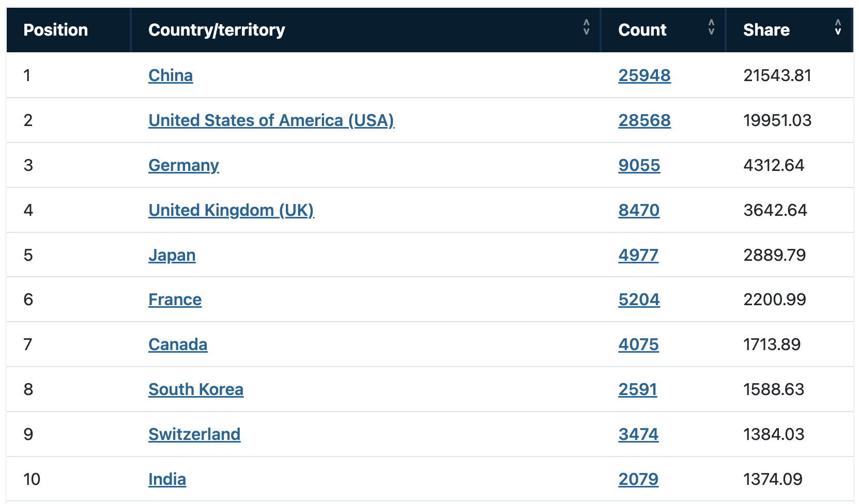Open the India country link
Screen dimensions: 859x504
pyautogui.click(x=167, y=479)
